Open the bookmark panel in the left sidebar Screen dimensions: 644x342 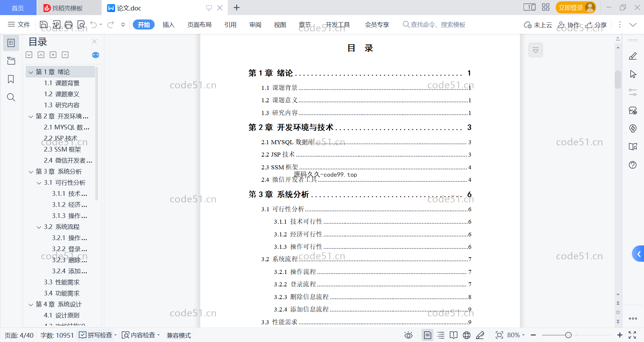tap(11, 79)
